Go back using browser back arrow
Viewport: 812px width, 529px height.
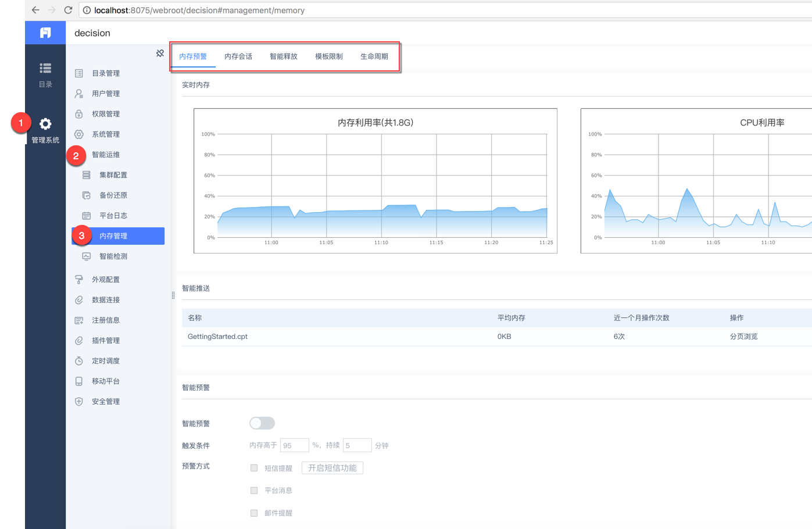coord(35,10)
